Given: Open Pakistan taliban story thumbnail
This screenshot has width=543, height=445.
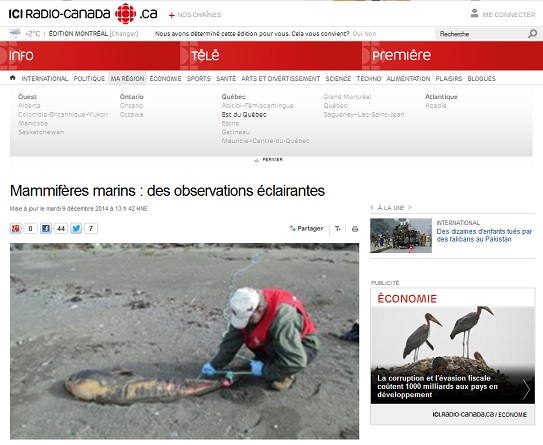Looking at the screenshot, I should pyautogui.click(x=401, y=235).
